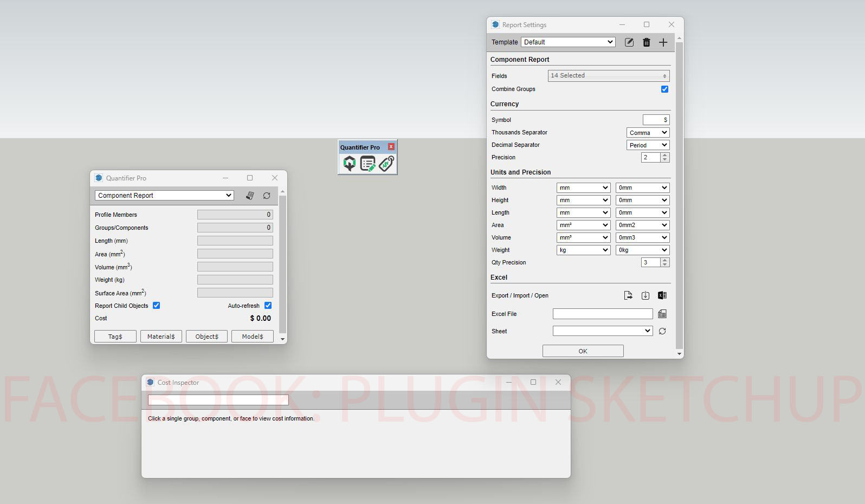
Task: Browse for an Excel file
Action: pos(662,314)
